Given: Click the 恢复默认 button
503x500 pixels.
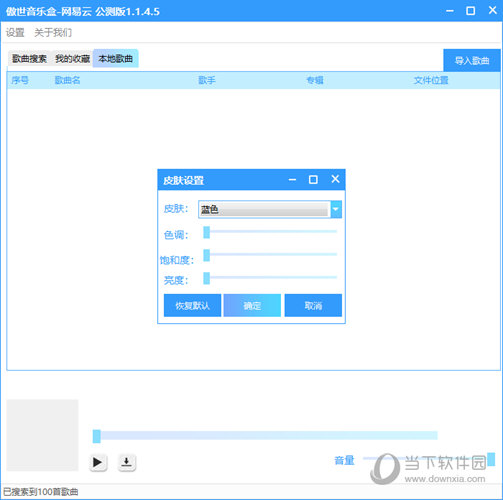Looking at the screenshot, I should [x=192, y=305].
